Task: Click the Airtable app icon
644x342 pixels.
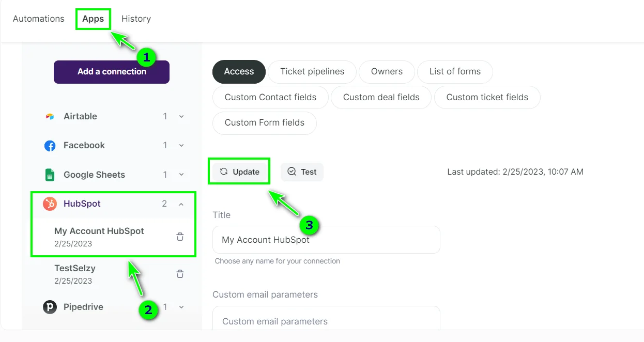Action: click(50, 116)
